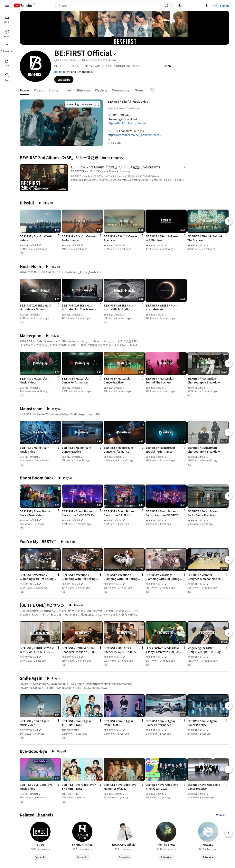
Task: Open 2:BE Livestreams video thumbnail
Action: coord(44,178)
